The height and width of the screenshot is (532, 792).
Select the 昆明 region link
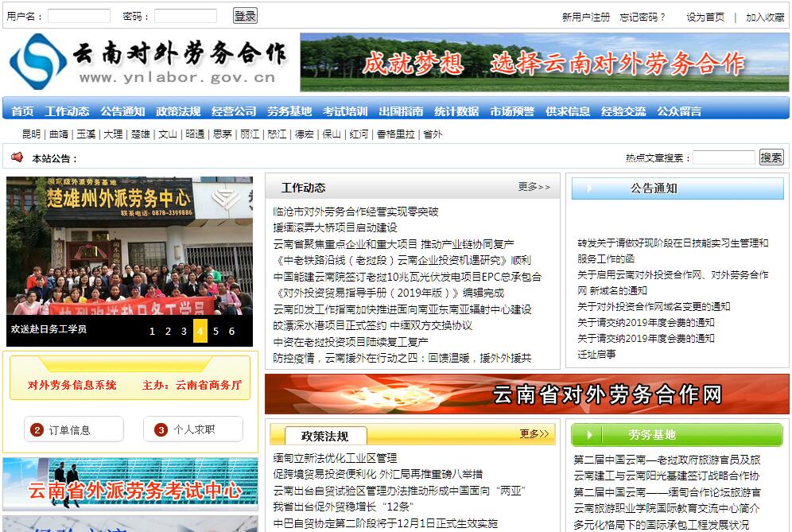point(31,134)
